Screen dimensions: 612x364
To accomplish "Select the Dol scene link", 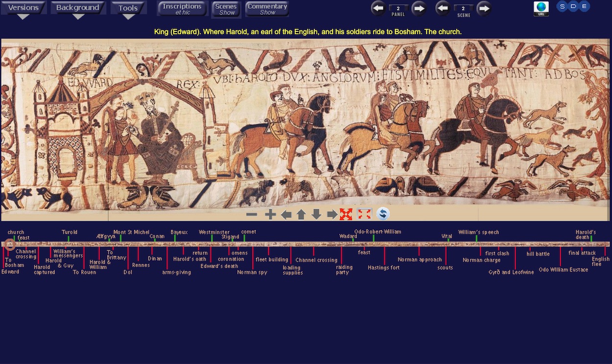I will click(128, 273).
